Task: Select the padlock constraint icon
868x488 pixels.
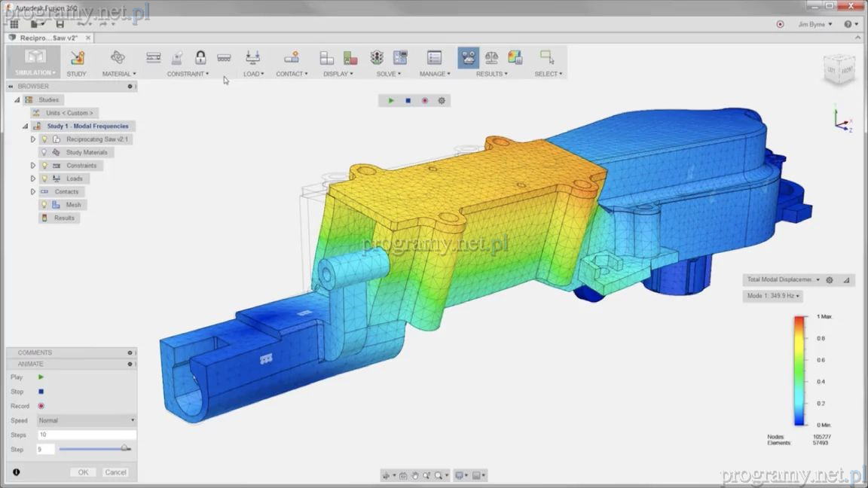Action: 200,57
